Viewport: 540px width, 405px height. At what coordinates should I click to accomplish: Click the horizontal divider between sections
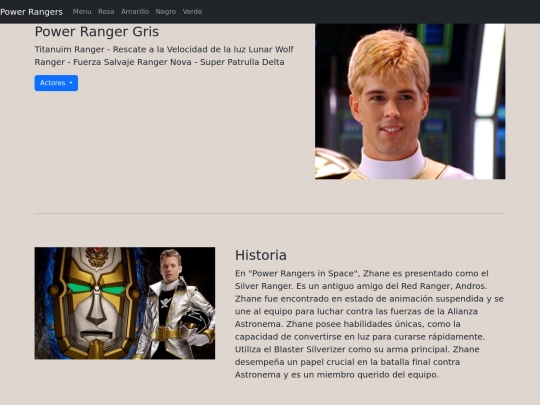(270, 214)
